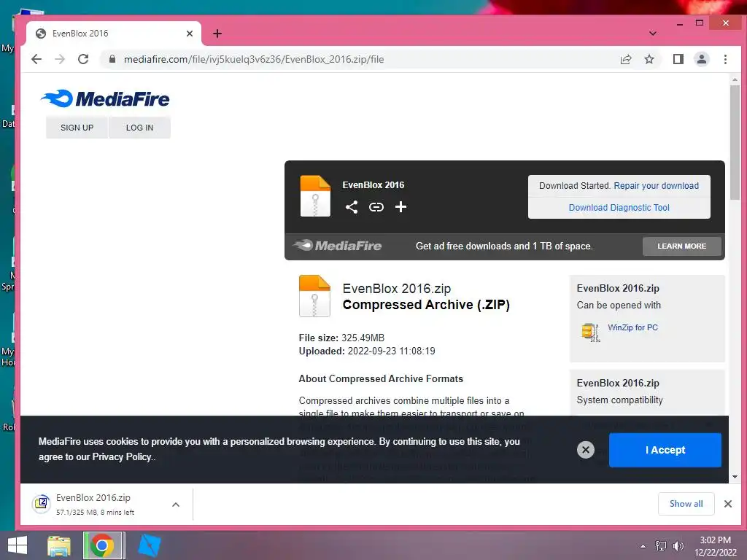747x560 pixels.
Task: Reload the MediaFire page
Action: [x=83, y=59]
